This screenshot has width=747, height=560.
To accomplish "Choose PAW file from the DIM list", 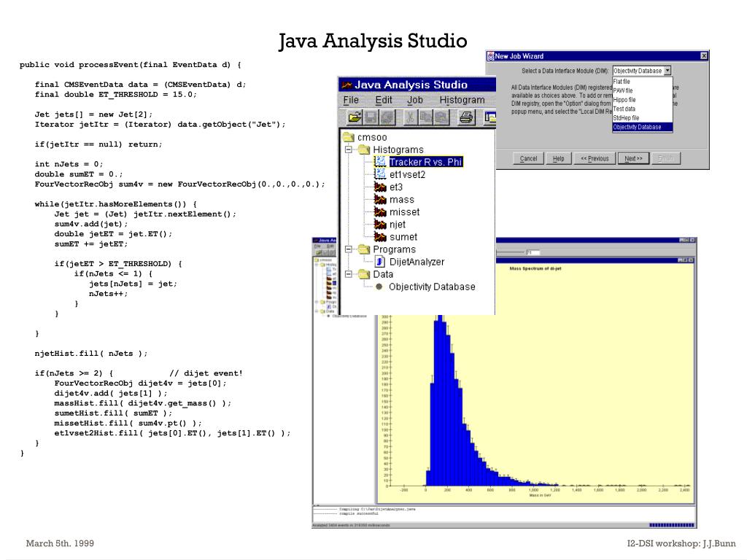I will tap(642, 90).
